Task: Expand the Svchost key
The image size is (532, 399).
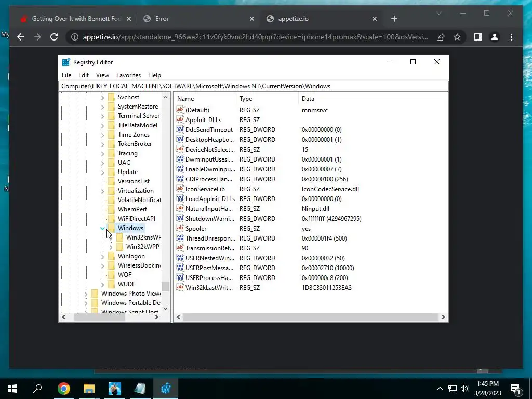Action: tap(102, 97)
